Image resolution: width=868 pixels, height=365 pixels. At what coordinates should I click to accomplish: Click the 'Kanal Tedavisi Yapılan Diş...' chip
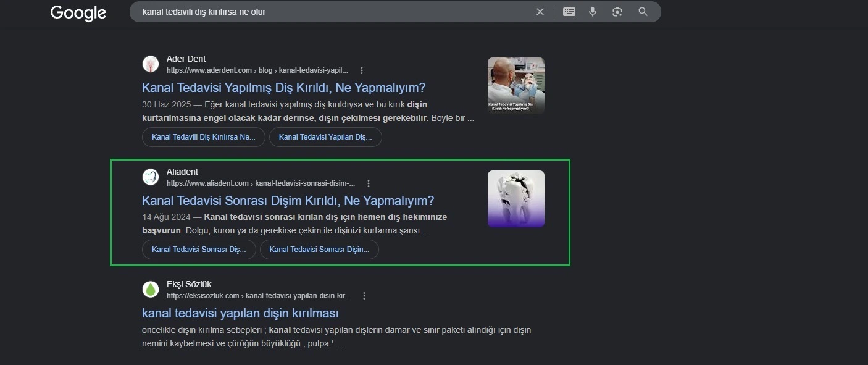pos(325,137)
